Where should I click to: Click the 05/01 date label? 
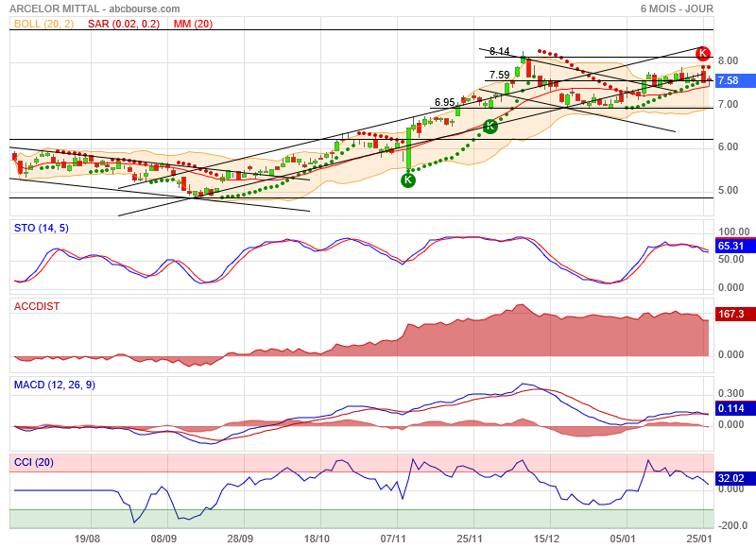(623, 539)
